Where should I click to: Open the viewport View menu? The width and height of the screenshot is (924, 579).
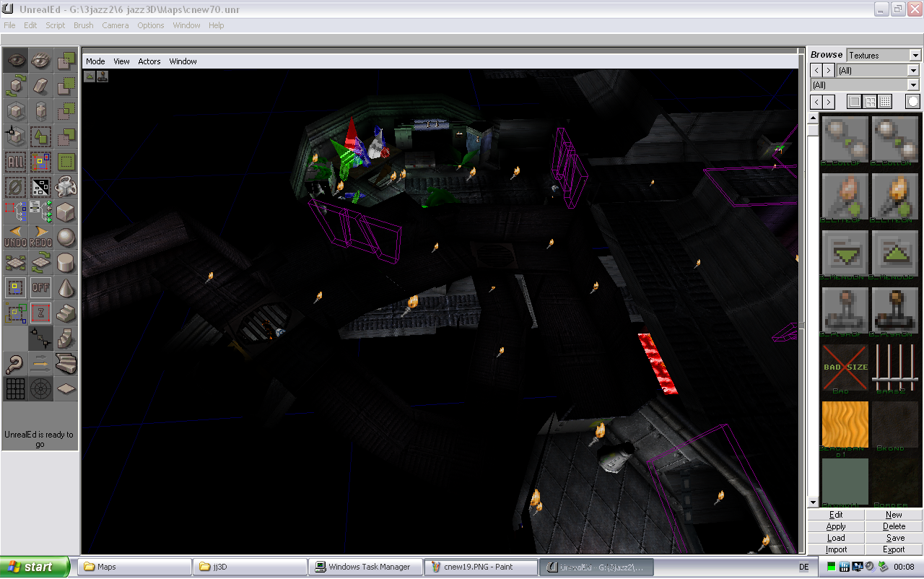[x=121, y=61]
